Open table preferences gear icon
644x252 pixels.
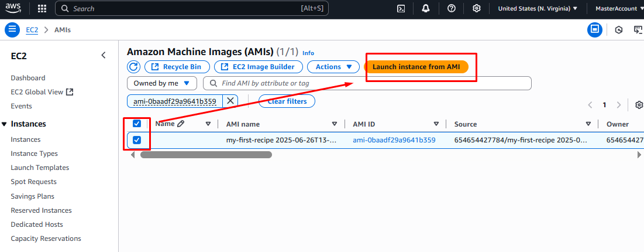pos(639,105)
